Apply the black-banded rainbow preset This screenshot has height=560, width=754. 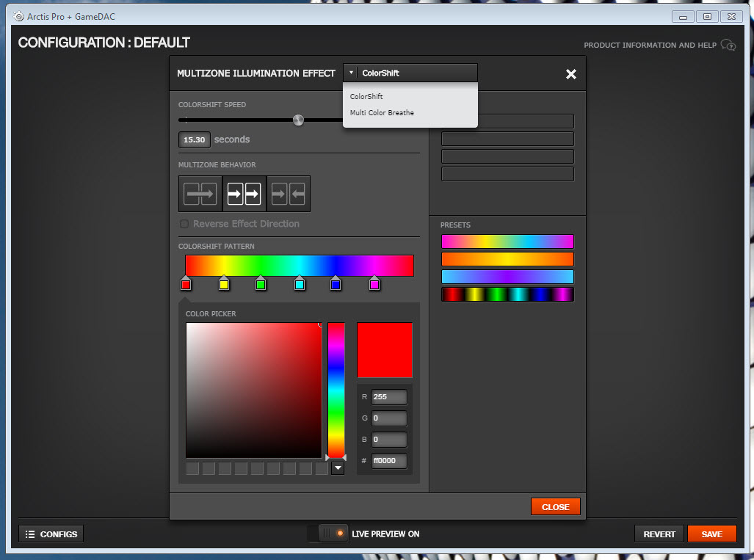click(x=507, y=294)
